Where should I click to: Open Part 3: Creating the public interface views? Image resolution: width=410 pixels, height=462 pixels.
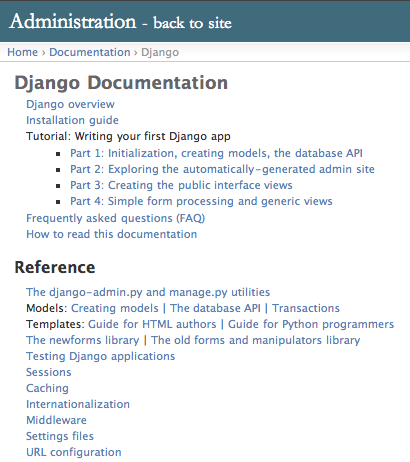tap(181, 185)
